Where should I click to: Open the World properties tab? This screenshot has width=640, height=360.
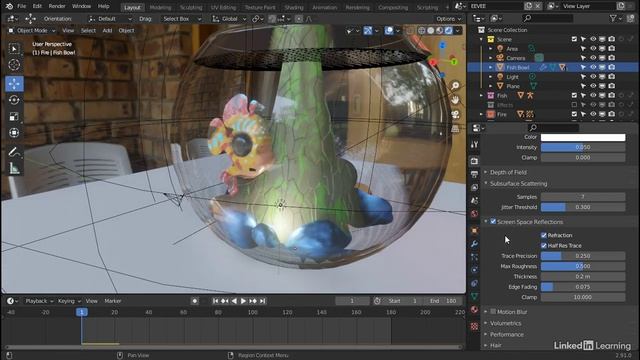pyautogui.click(x=474, y=214)
